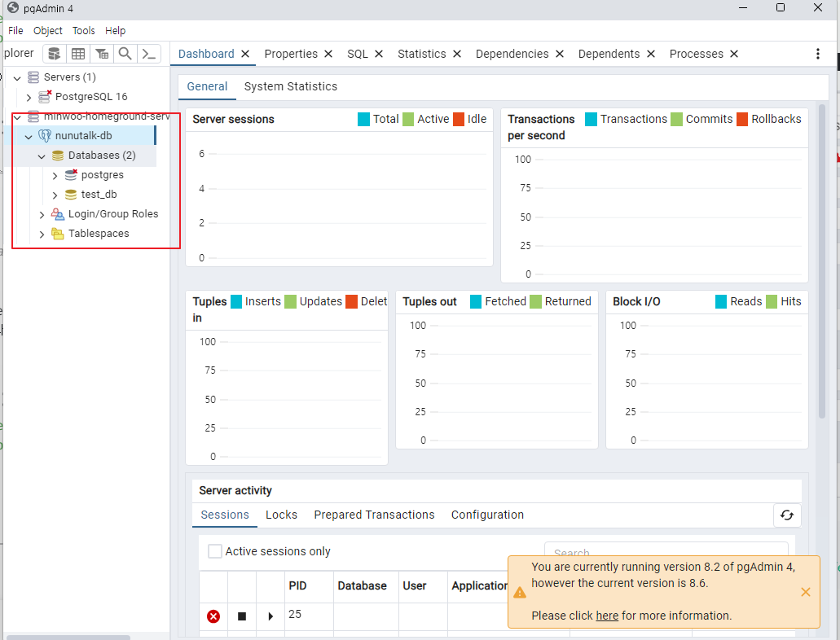Click the Databases (2) stack icon
Image resolution: width=840 pixels, height=640 pixels.
(58, 156)
